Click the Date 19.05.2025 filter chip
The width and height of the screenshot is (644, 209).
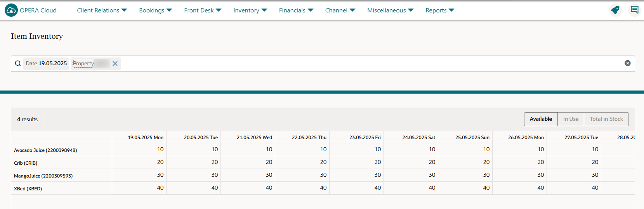46,63
